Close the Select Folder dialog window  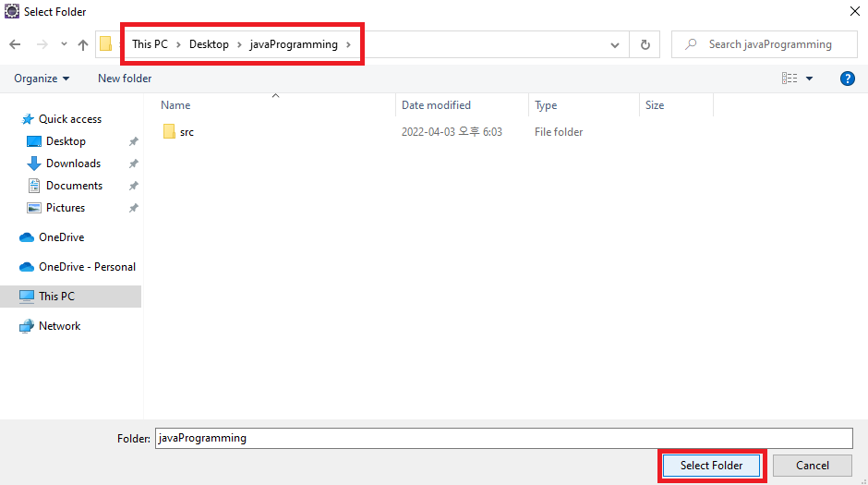tap(855, 11)
